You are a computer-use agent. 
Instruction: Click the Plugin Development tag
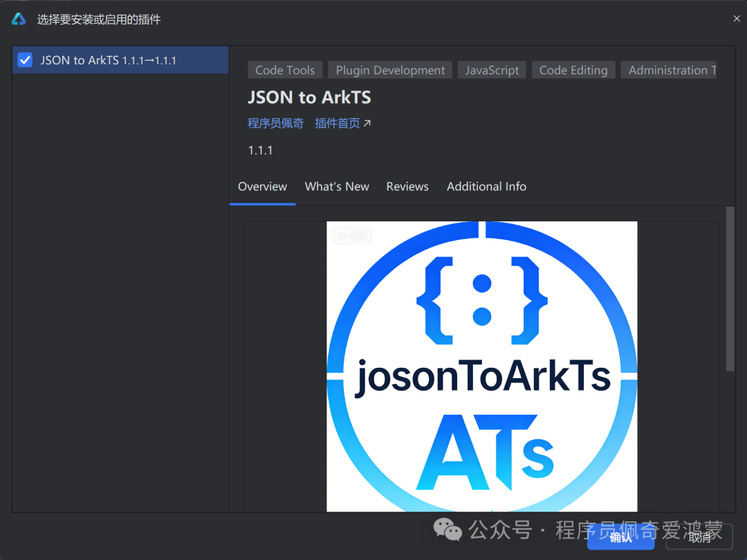[390, 70]
